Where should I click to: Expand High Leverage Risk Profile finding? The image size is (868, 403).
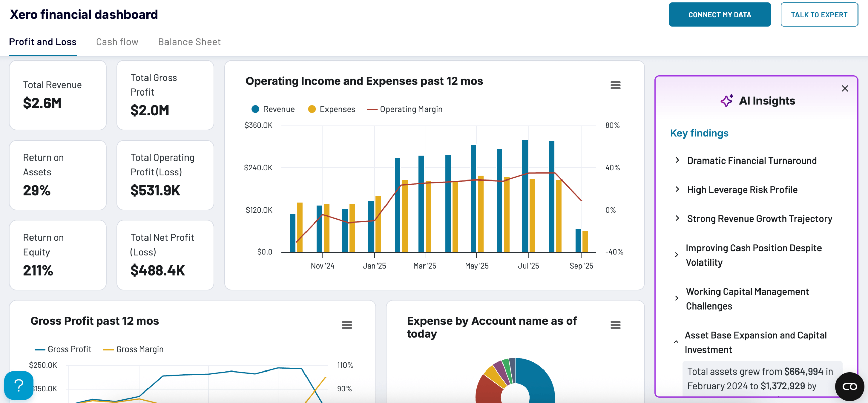pyautogui.click(x=742, y=190)
